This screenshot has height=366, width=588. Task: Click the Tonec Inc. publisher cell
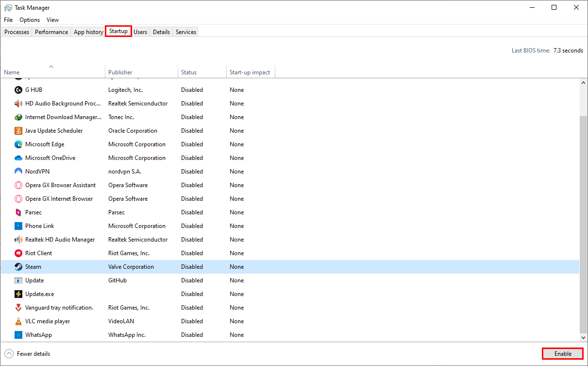click(x=121, y=117)
